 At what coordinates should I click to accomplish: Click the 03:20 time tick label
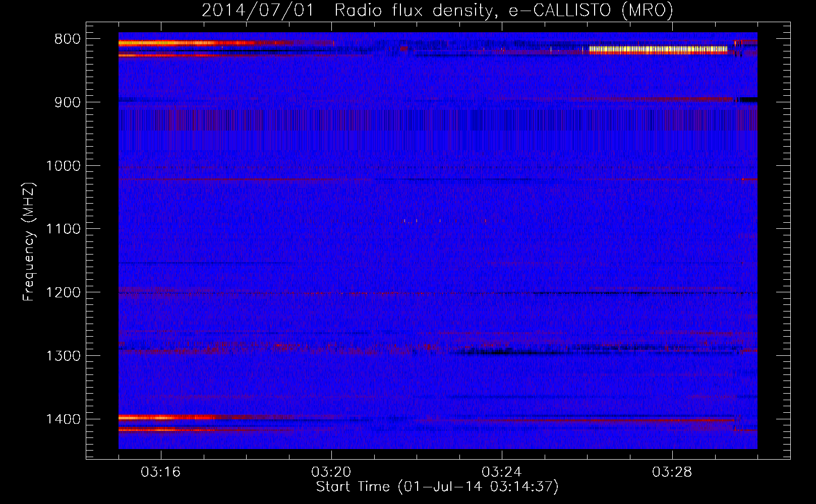331,472
